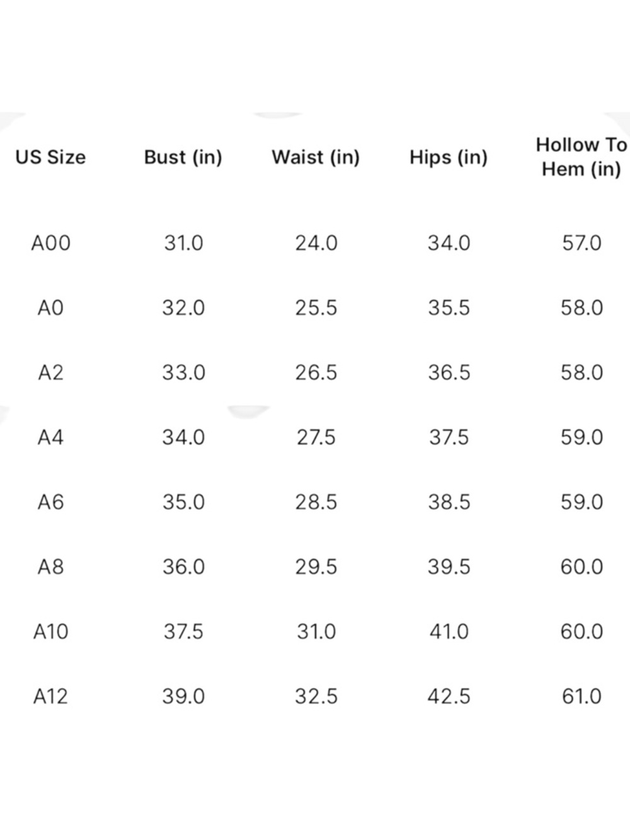Select the Hollow To Hem (in) header

click(x=581, y=157)
